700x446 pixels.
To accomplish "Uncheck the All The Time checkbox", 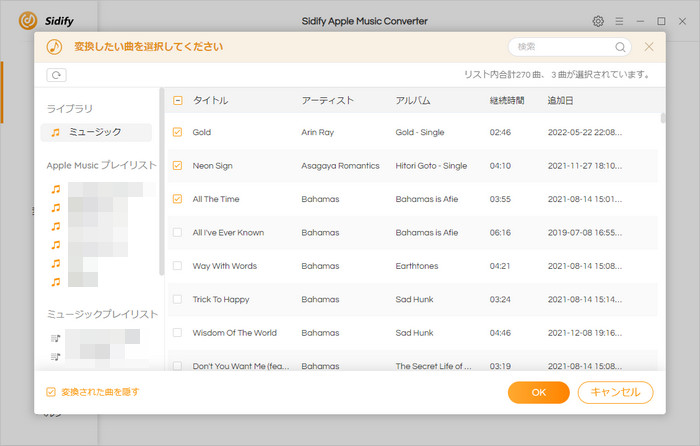I will 178,199.
